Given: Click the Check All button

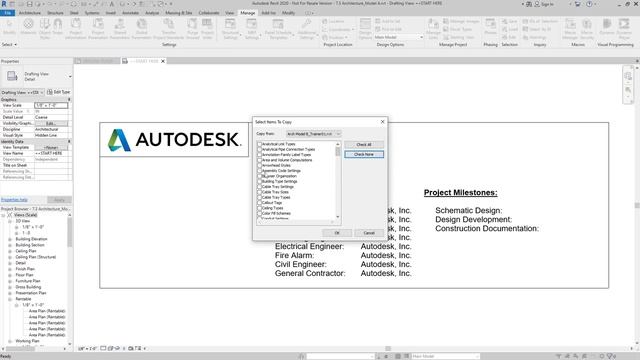Looking at the screenshot, I should click(364, 144).
